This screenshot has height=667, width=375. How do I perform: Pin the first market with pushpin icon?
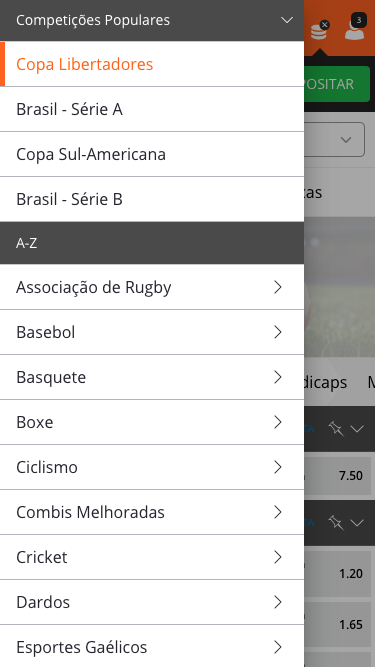point(336,429)
